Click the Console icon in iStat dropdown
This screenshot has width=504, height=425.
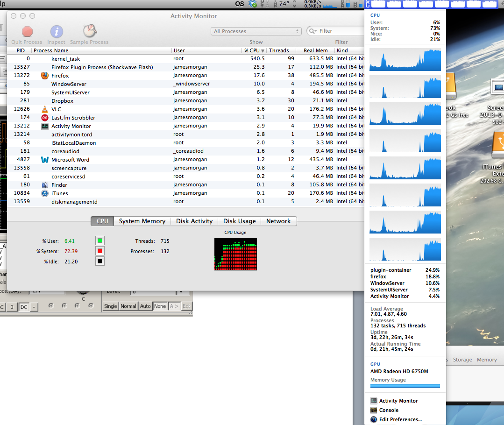pyautogui.click(x=374, y=410)
